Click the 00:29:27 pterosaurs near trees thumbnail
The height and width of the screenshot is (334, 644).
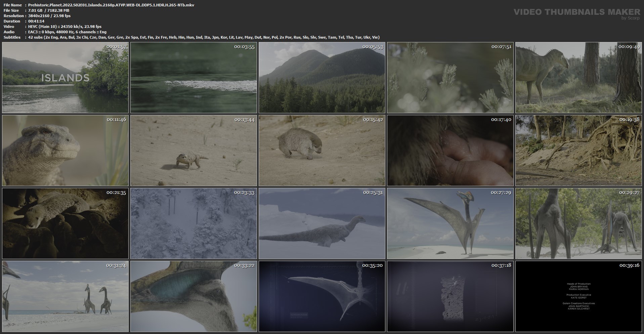(578, 223)
